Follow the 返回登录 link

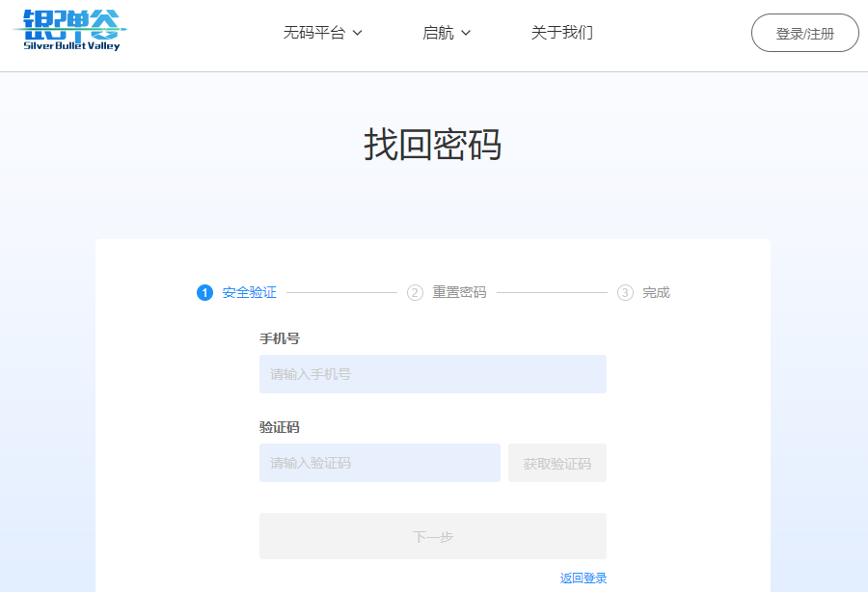(x=583, y=579)
